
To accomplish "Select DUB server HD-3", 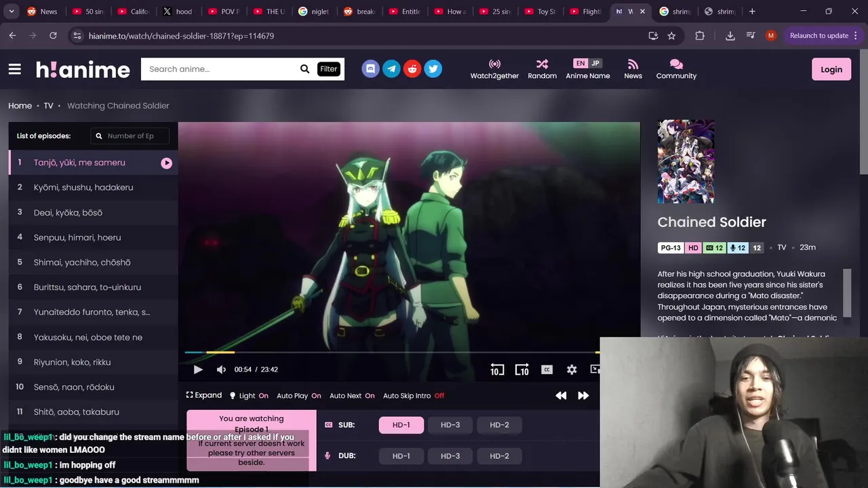I will click(450, 456).
